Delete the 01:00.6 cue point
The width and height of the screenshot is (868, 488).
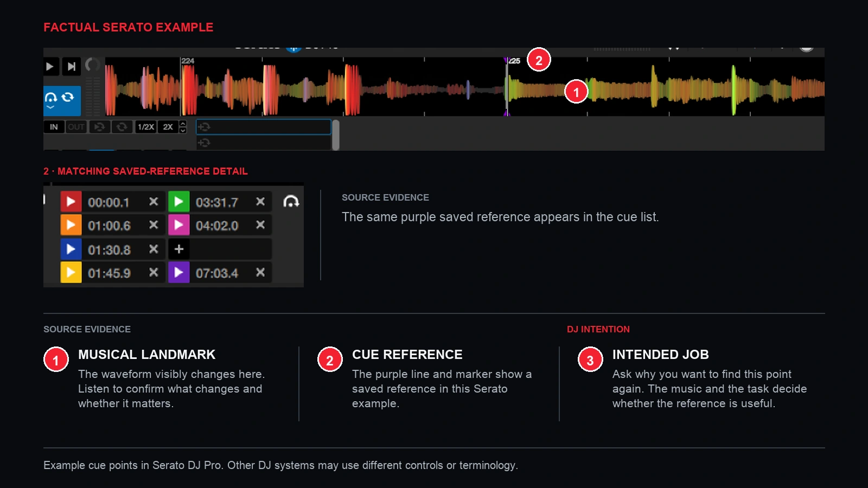154,224
